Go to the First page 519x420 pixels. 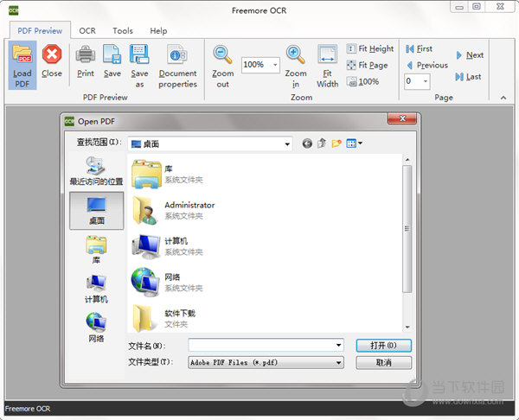tap(419, 49)
